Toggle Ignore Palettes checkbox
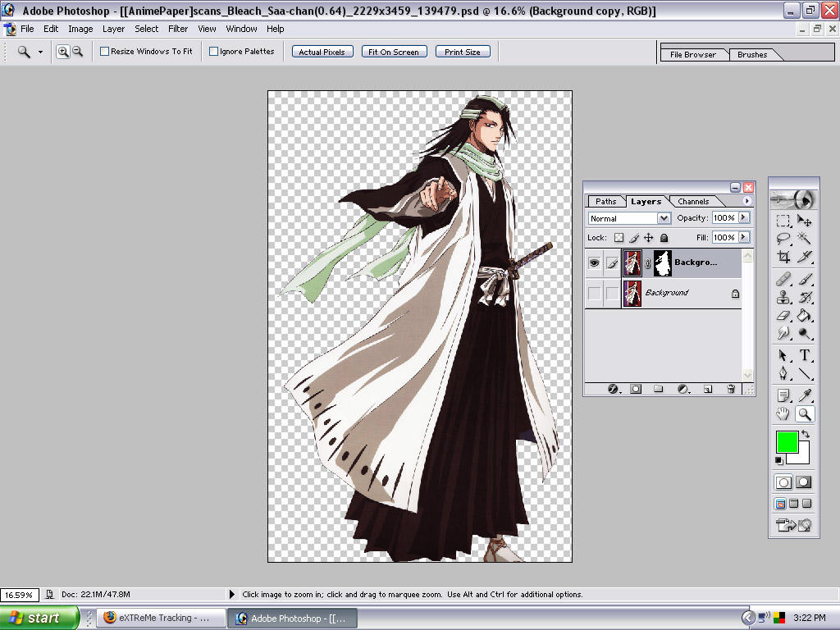840x630 pixels. [x=213, y=52]
